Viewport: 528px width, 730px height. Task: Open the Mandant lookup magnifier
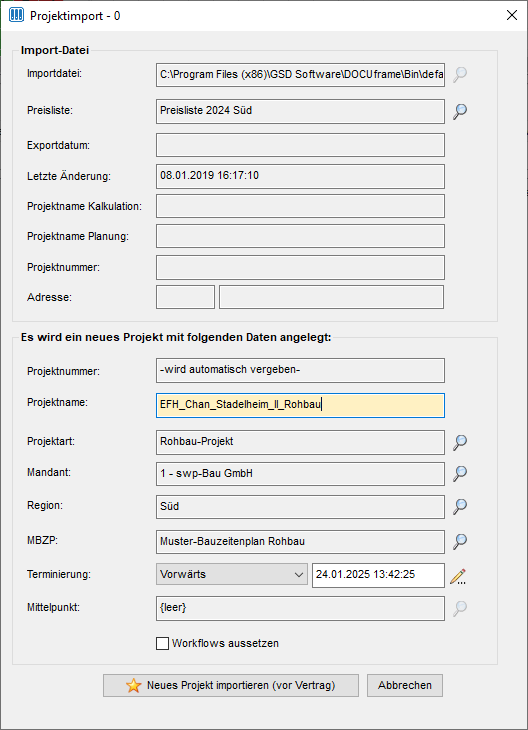click(x=460, y=473)
